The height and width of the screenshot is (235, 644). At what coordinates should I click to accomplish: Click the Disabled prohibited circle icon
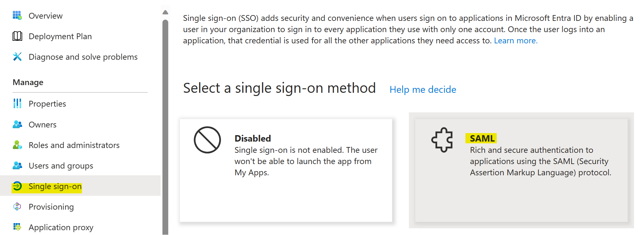point(207,140)
